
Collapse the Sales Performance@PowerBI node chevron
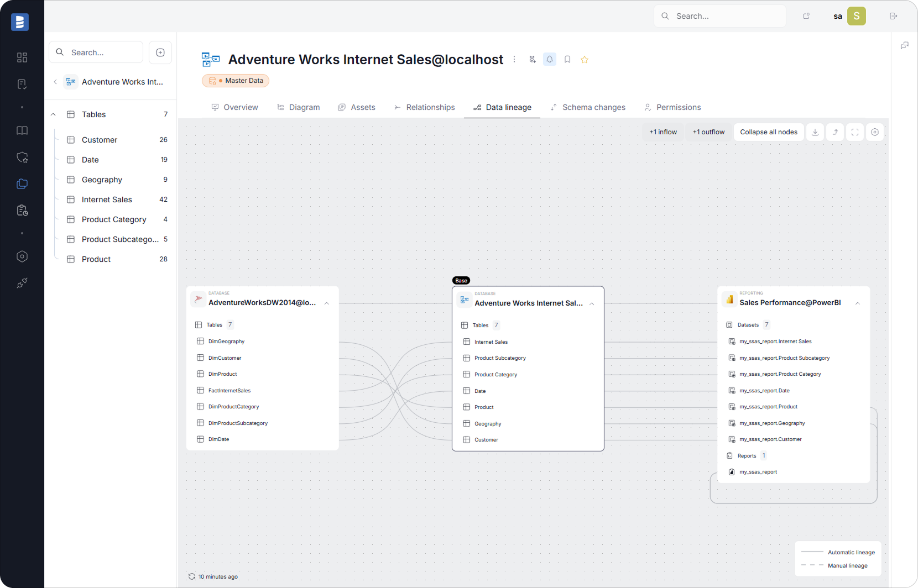coord(858,303)
